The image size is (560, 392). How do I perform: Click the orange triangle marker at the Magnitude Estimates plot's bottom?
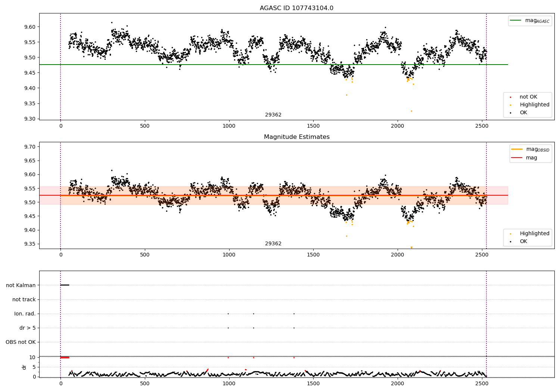(x=411, y=248)
